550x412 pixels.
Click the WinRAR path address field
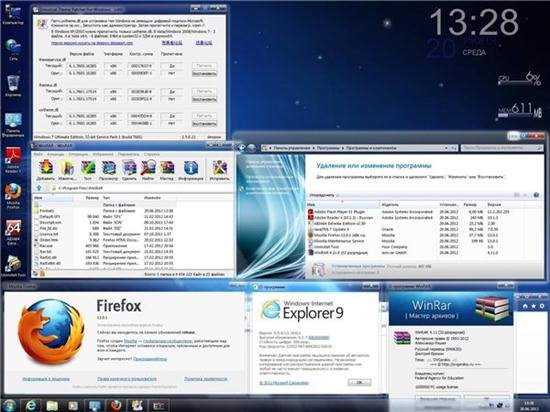142,188
